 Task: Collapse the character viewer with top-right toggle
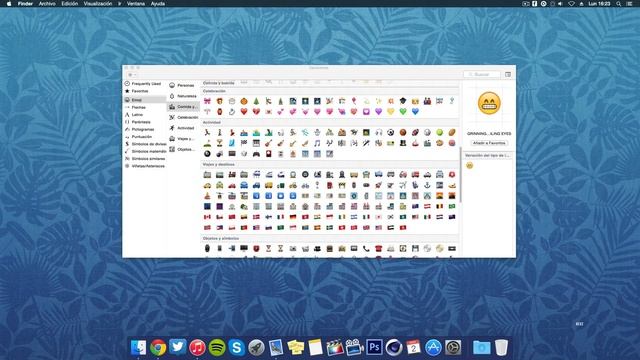508,74
